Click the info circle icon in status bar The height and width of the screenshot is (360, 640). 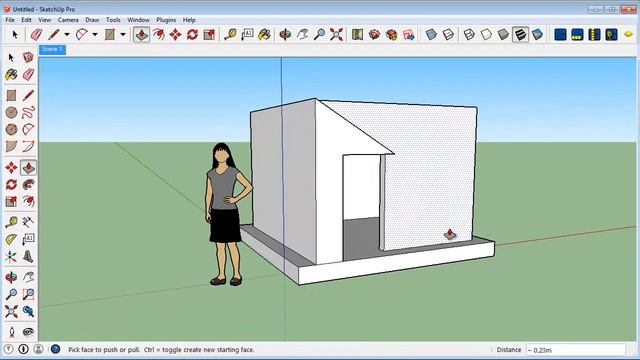point(23,349)
